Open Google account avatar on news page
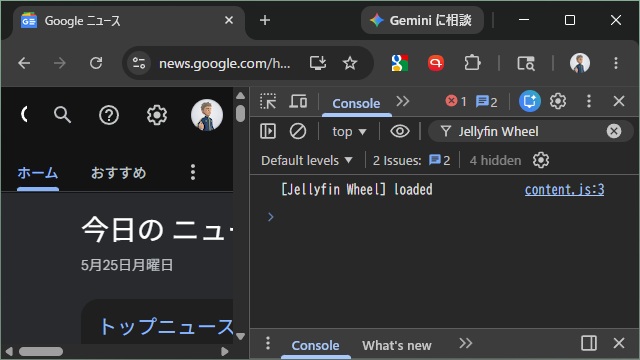 207,115
